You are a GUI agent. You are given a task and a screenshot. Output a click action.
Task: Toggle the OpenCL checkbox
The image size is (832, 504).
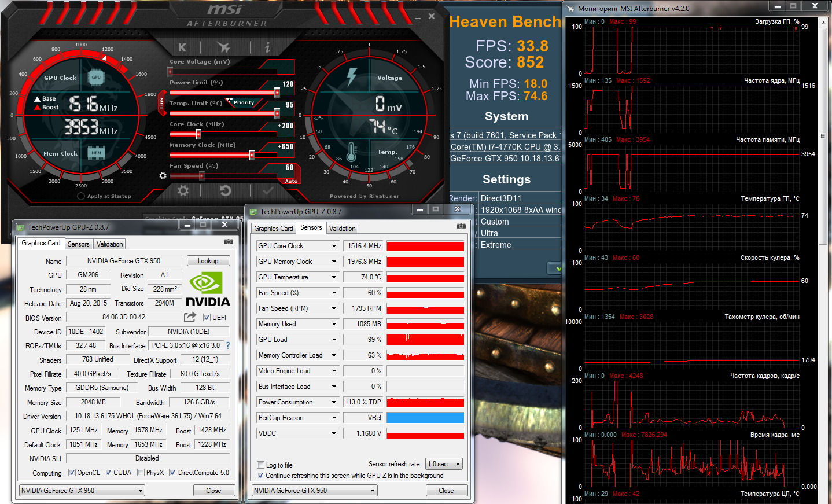(72, 472)
